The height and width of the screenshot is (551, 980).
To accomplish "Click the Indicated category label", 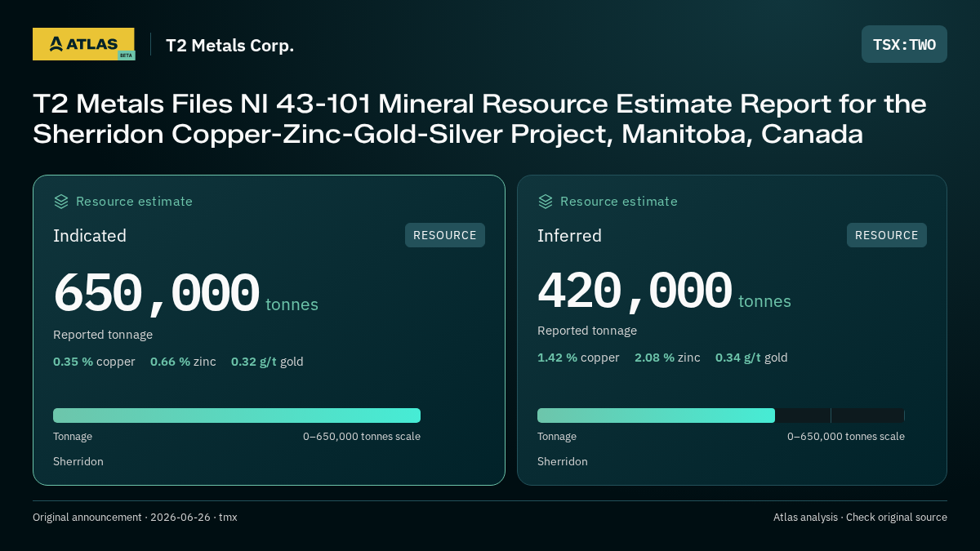I will tap(90, 236).
